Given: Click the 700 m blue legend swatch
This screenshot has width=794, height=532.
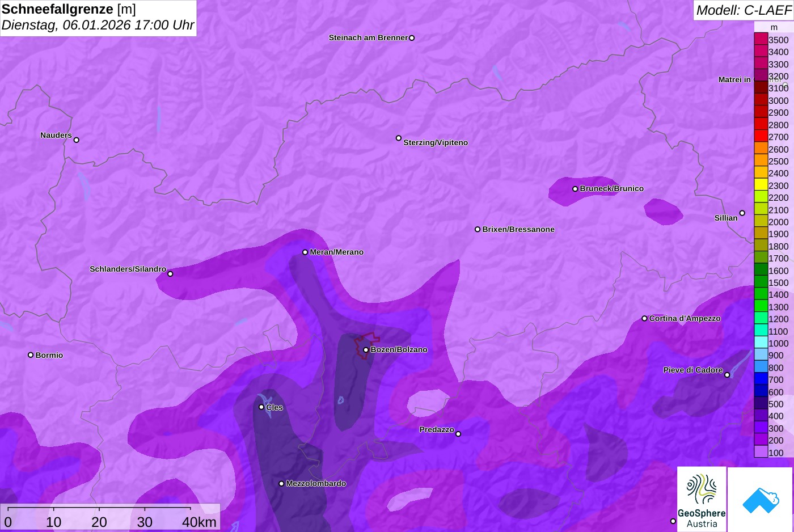Looking at the screenshot, I should [x=761, y=379].
